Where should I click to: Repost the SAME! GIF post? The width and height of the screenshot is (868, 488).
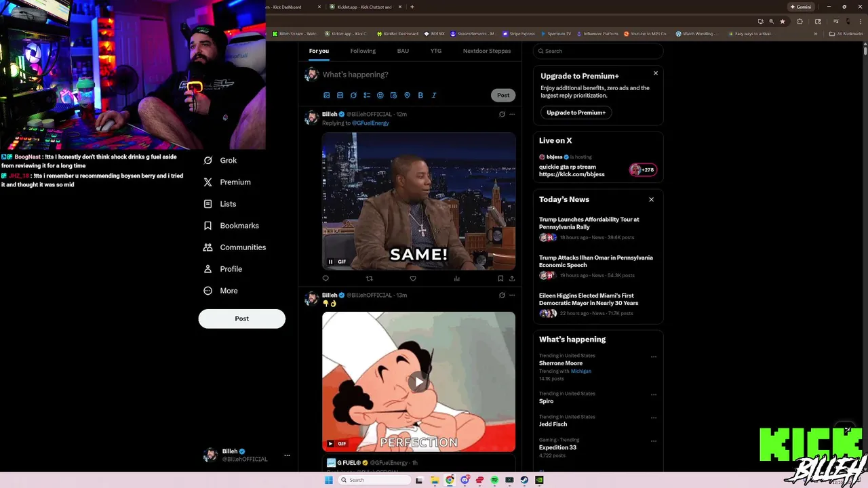coord(369,279)
